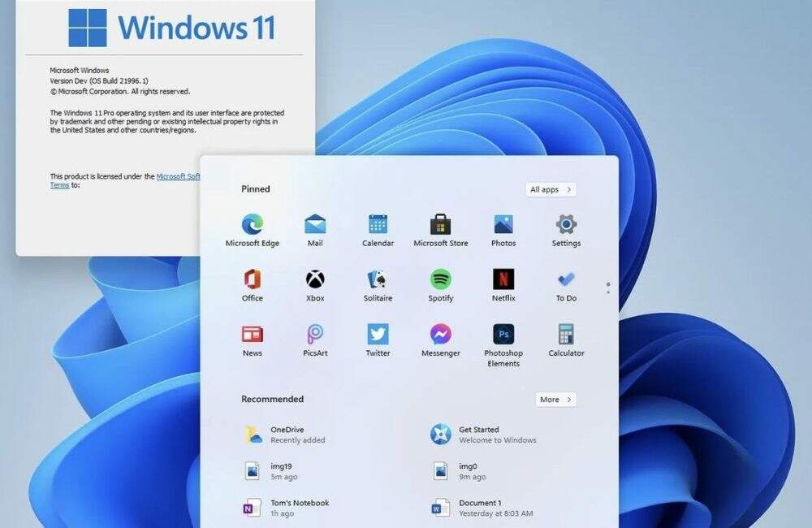Open Spotify from pinned apps
This screenshot has height=528, width=812.
(441, 279)
